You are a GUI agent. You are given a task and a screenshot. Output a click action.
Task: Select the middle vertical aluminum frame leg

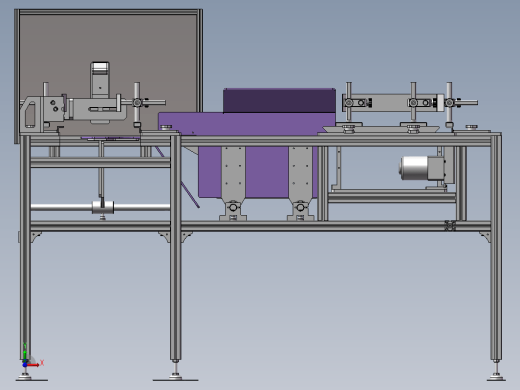click(176, 247)
